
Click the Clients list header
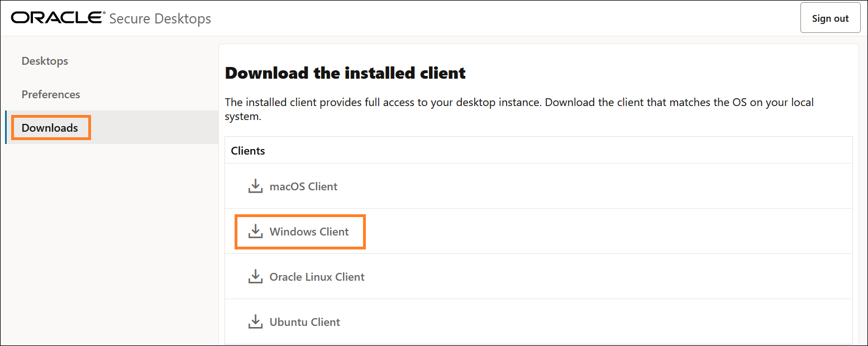coord(247,150)
